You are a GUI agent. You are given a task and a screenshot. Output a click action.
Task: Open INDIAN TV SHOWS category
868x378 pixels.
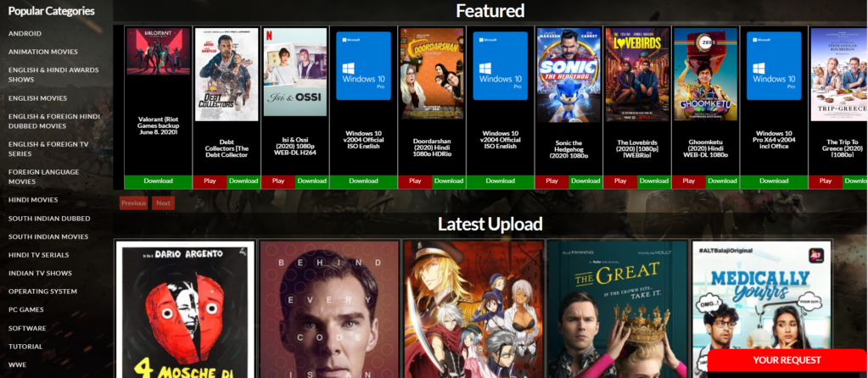coord(41,274)
